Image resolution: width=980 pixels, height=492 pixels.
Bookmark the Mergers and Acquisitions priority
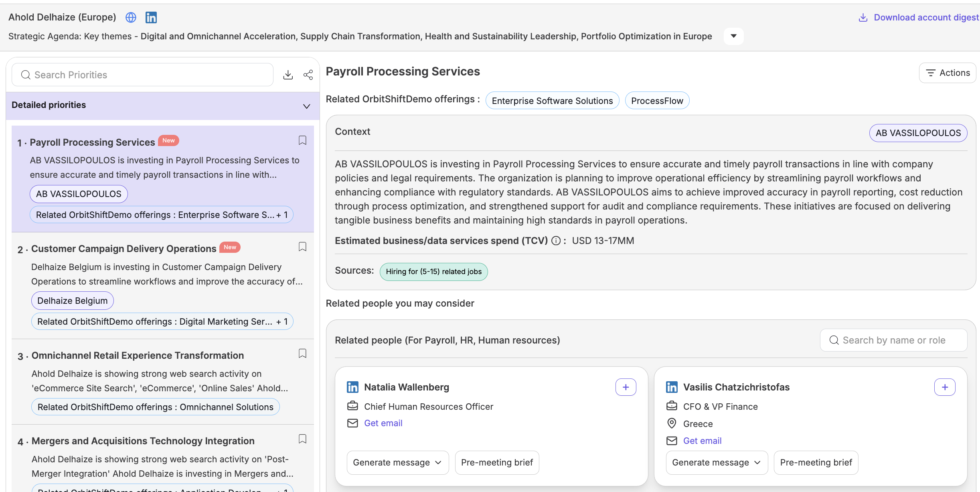(302, 439)
